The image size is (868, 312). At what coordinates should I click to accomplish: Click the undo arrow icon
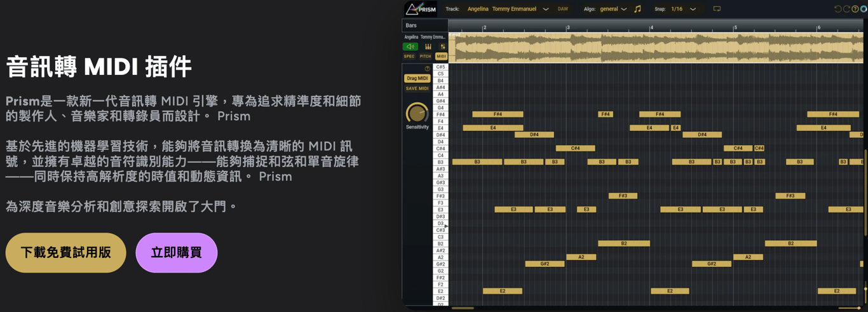coord(837,9)
